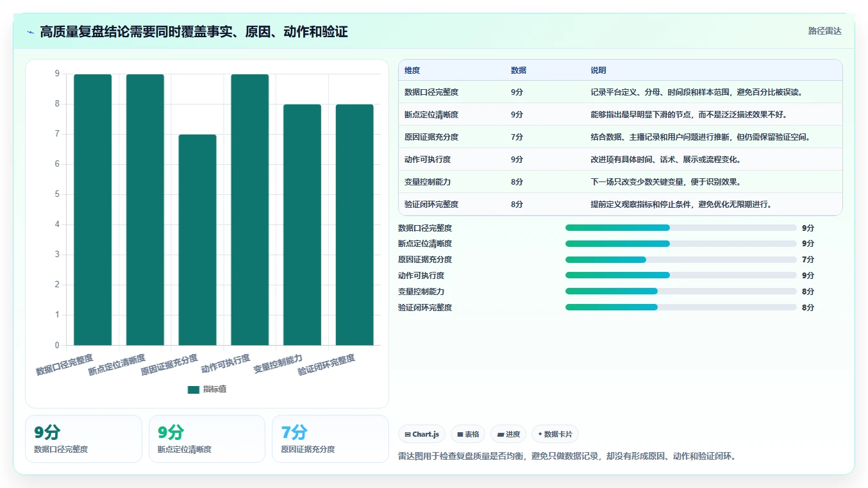Click the 验证闭环完整度 bar in chart
This screenshot has width=868, height=488.
(355, 224)
